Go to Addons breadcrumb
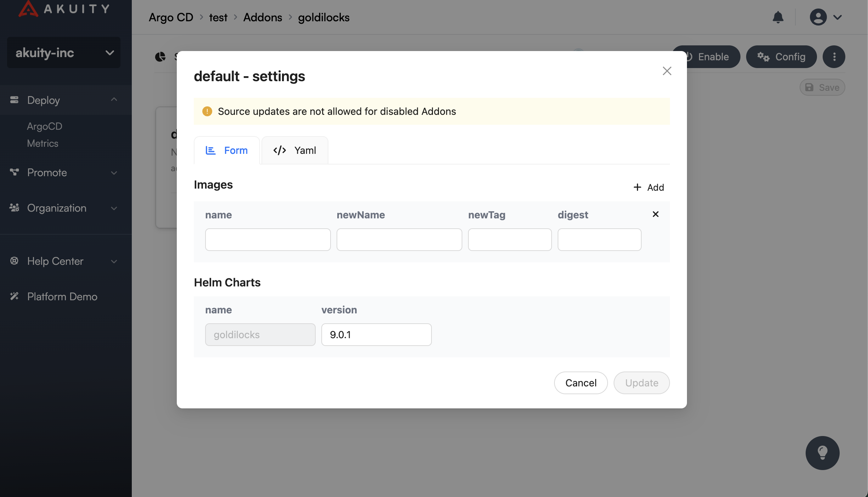This screenshot has width=868, height=497. click(x=263, y=17)
